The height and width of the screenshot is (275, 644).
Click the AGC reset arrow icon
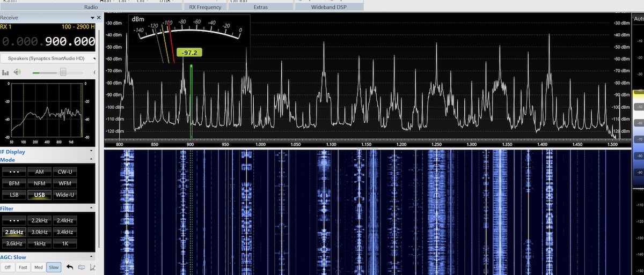[x=70, y=267]
